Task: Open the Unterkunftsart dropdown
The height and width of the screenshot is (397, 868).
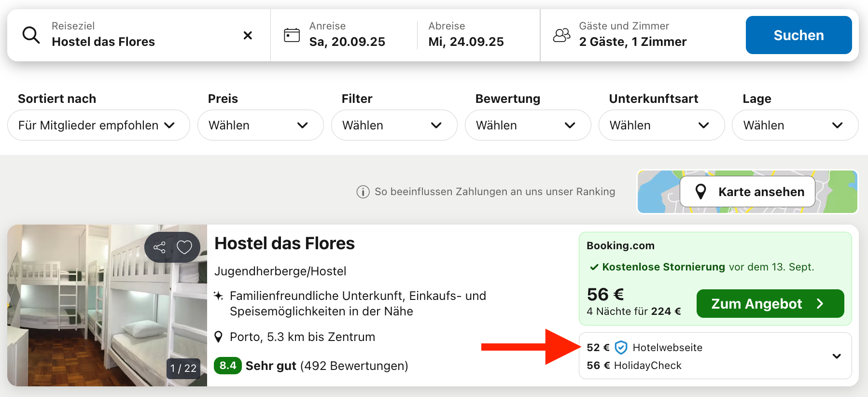Action: 661,125
